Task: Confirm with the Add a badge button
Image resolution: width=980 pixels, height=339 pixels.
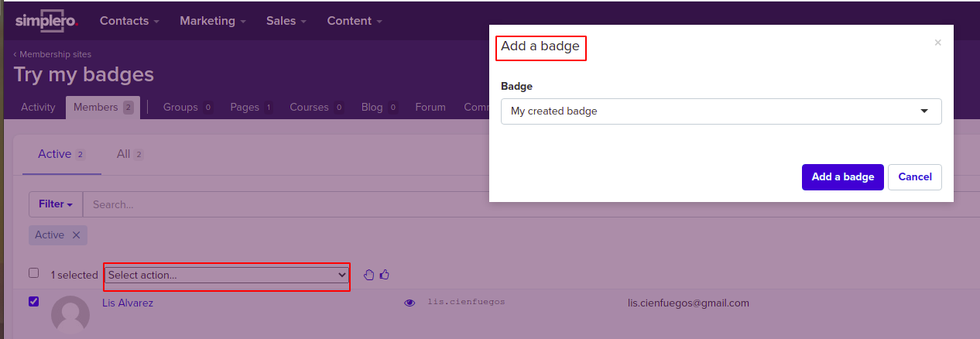Action: (843, 177)
